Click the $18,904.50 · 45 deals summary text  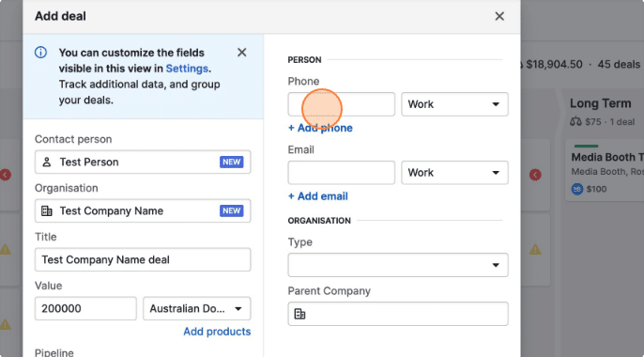click(583, 65)
